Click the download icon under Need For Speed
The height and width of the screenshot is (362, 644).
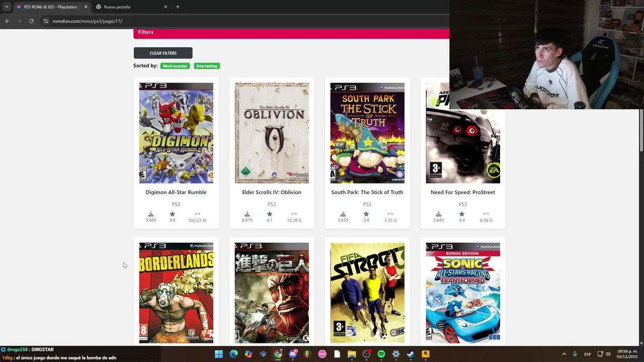click(x=439, y=214)
